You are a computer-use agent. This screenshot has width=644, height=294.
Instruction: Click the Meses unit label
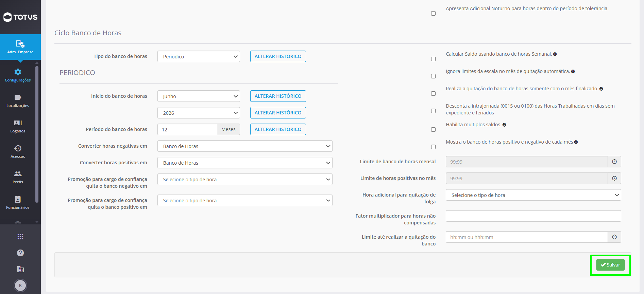228,129
